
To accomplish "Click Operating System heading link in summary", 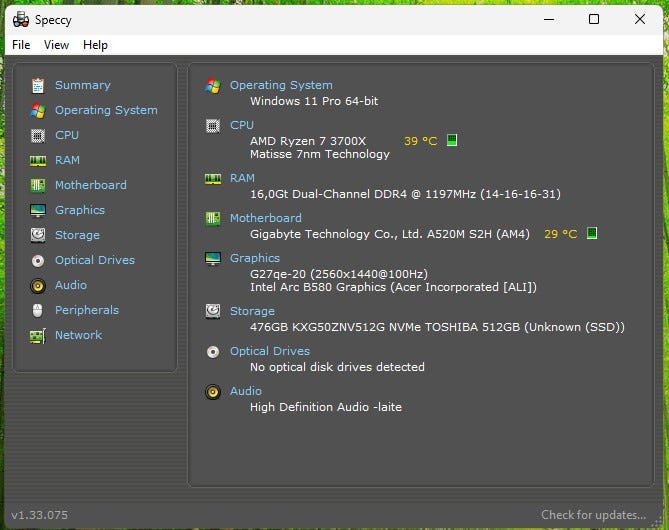I will click(x=281, y=85).
